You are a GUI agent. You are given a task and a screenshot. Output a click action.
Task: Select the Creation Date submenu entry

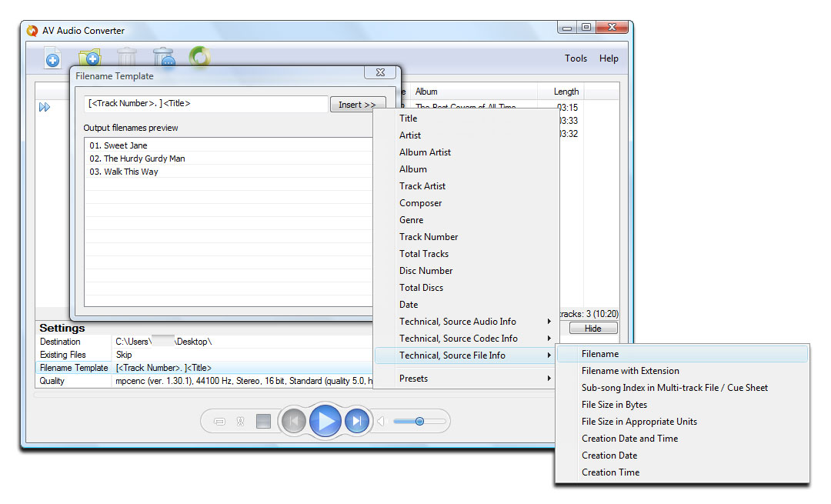click(x=682, y=456)
